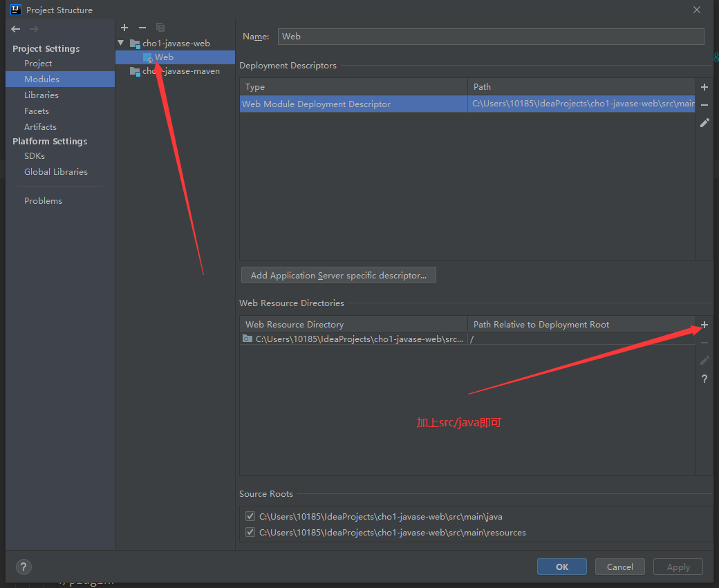The image size is (719, 588).
Task: Uncheck the src\main\java source root
Action: tap(250, 516)
